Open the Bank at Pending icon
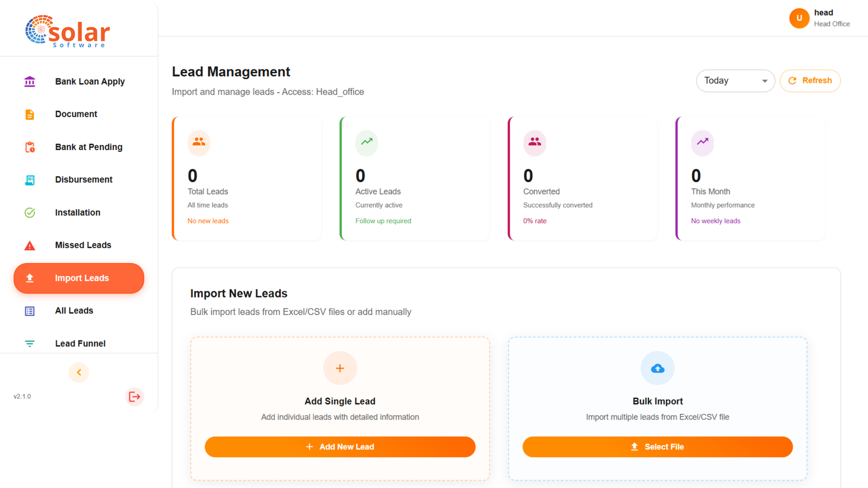This screenshot has height=488, width=868. coord(29,147)
